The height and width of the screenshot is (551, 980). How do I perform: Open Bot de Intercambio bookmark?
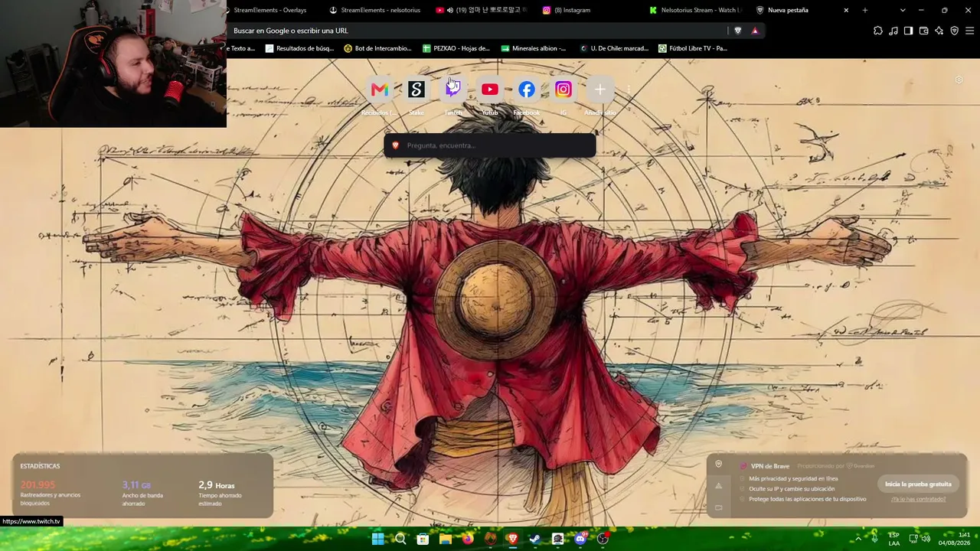click(378, 48)
